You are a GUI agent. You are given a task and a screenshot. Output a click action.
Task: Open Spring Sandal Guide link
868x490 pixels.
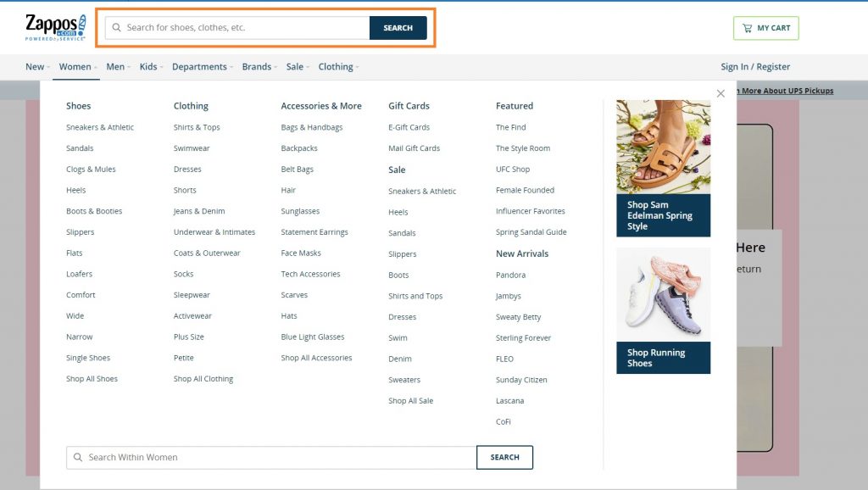point(531,232)
